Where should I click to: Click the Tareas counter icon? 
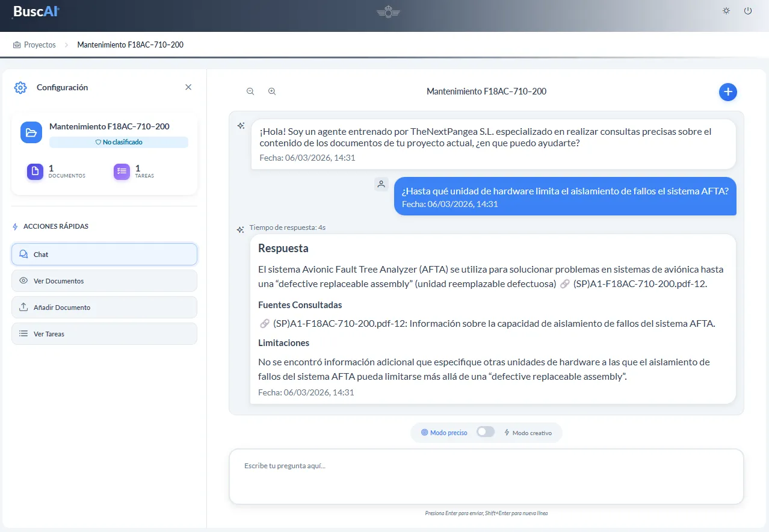click(x=122, y=172)
